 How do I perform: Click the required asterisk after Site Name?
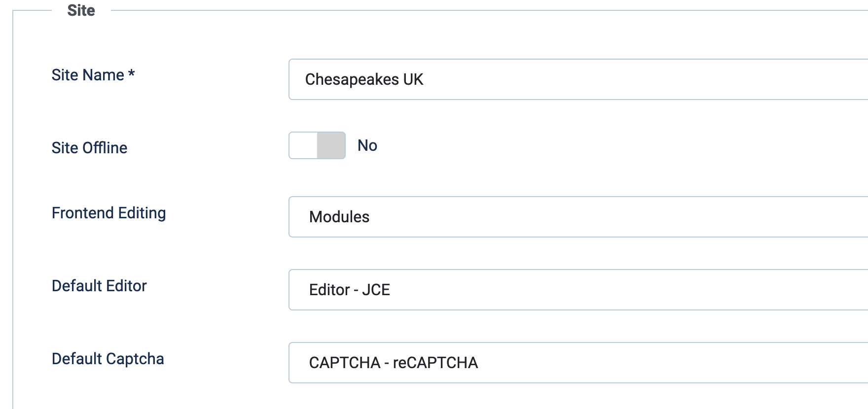click(x=132, y=74)
